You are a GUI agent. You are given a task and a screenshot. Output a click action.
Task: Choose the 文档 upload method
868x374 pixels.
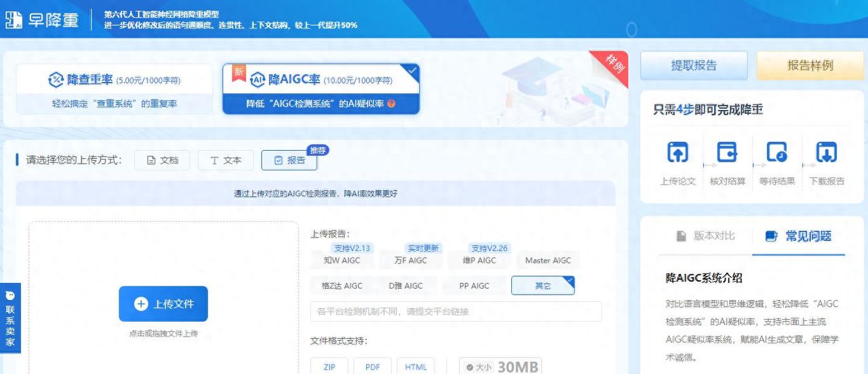click(162, 160)
